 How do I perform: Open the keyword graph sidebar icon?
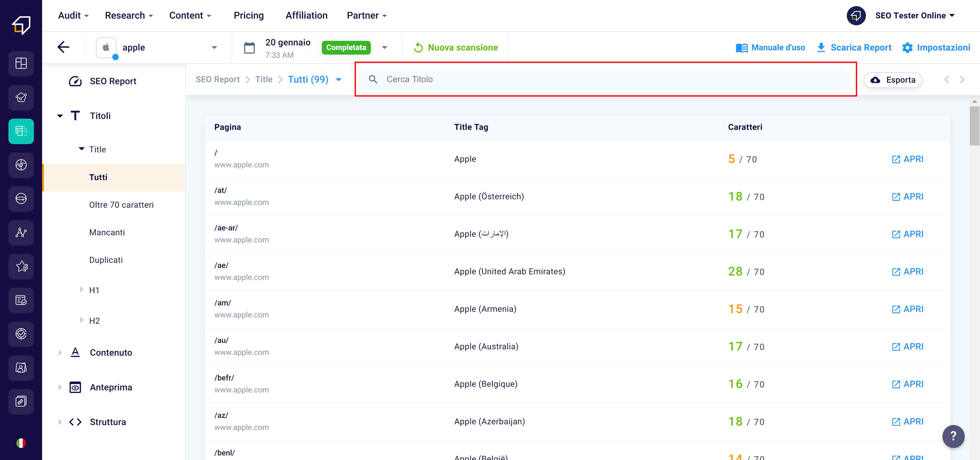coord(21,233)
